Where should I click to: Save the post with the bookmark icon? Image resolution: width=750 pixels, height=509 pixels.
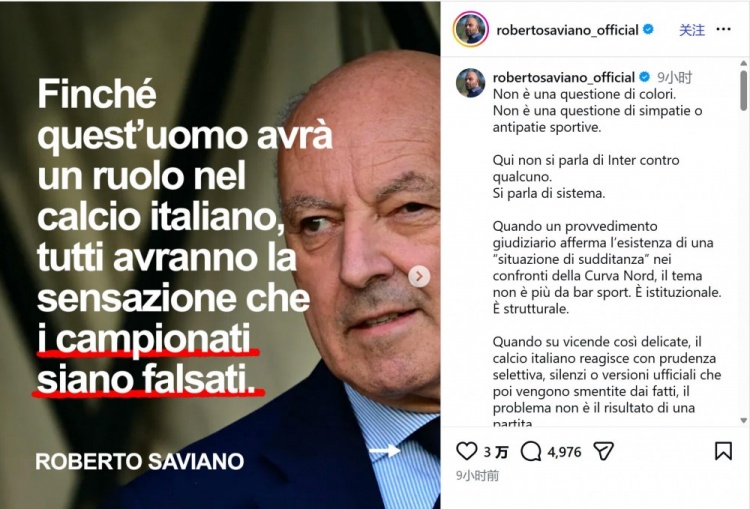(723, 451)
